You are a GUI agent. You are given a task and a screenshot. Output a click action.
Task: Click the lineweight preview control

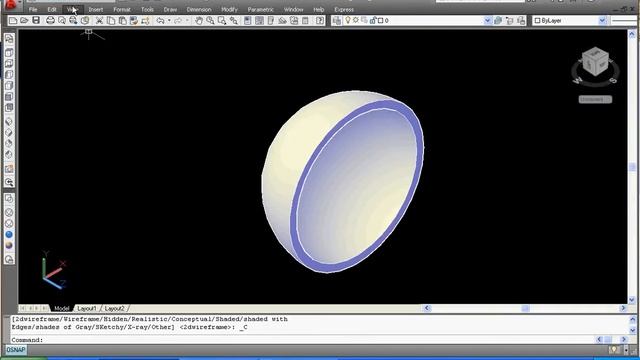625,20
